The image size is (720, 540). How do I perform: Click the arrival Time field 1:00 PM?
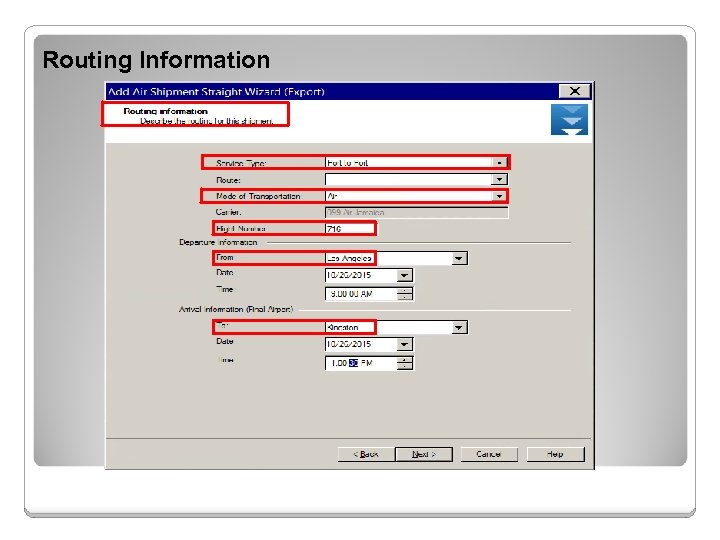coord(361,363)
